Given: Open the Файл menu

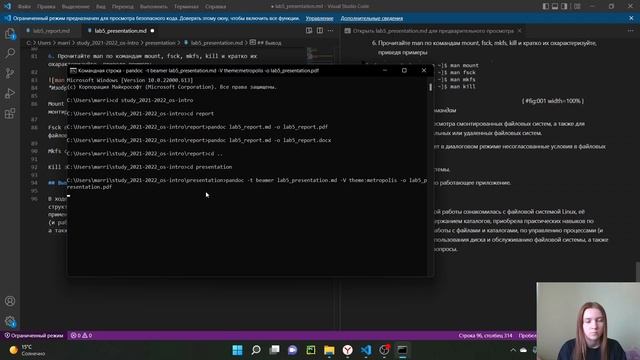Looking at the screenshot, I should coord(24,7).
